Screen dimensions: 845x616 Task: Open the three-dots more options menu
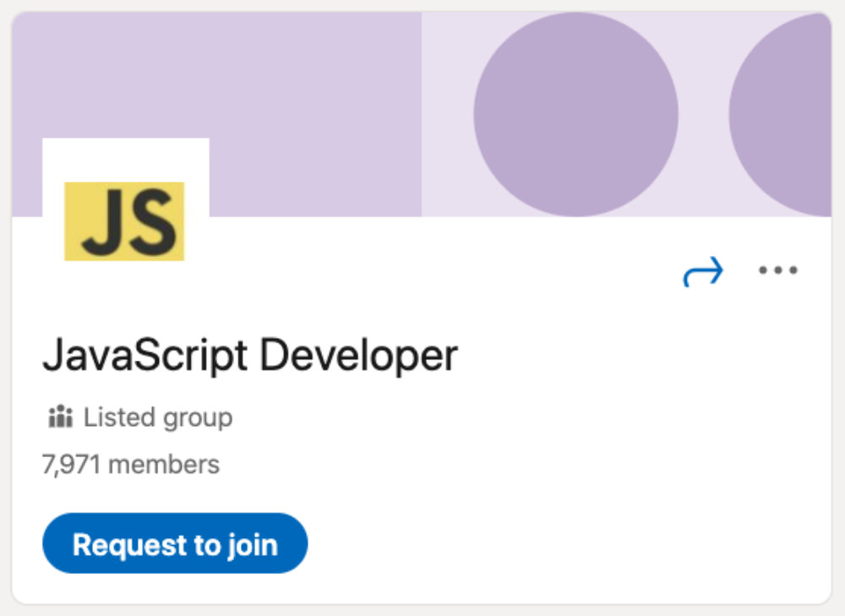coord(777,270)
